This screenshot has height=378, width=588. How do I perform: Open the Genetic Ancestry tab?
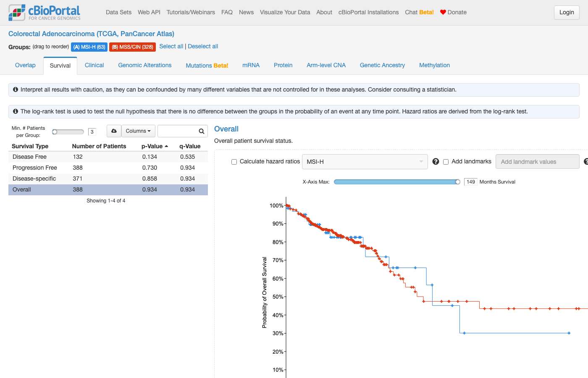[382, 65]
